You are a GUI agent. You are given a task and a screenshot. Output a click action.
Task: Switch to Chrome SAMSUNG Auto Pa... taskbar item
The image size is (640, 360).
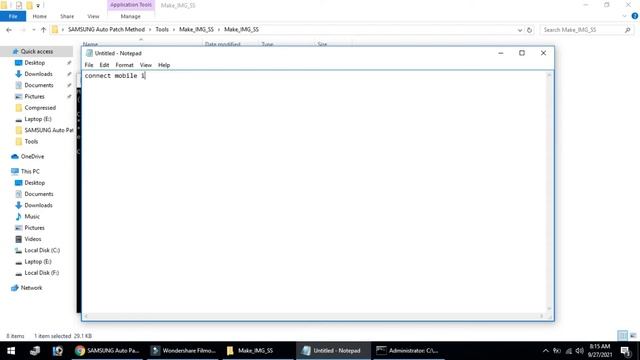pyautogui.click(x=108, y=351)
